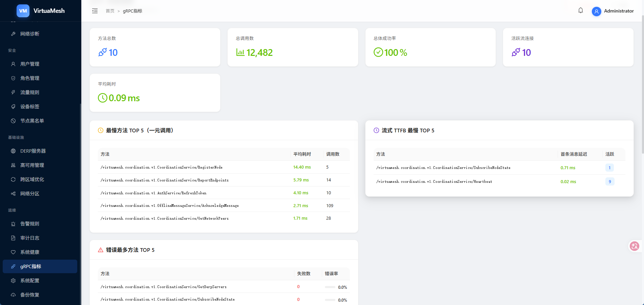644x305 pixels.
Task: Click the GetDerpServers error-rate progress bar
Action: click(x=330, y=287)
